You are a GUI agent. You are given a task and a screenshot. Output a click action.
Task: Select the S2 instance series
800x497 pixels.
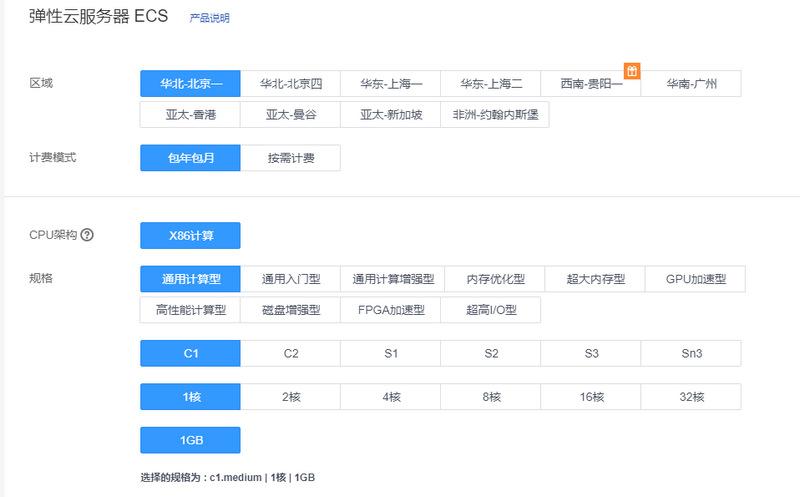pyautogui.click(x=490, y=353)
